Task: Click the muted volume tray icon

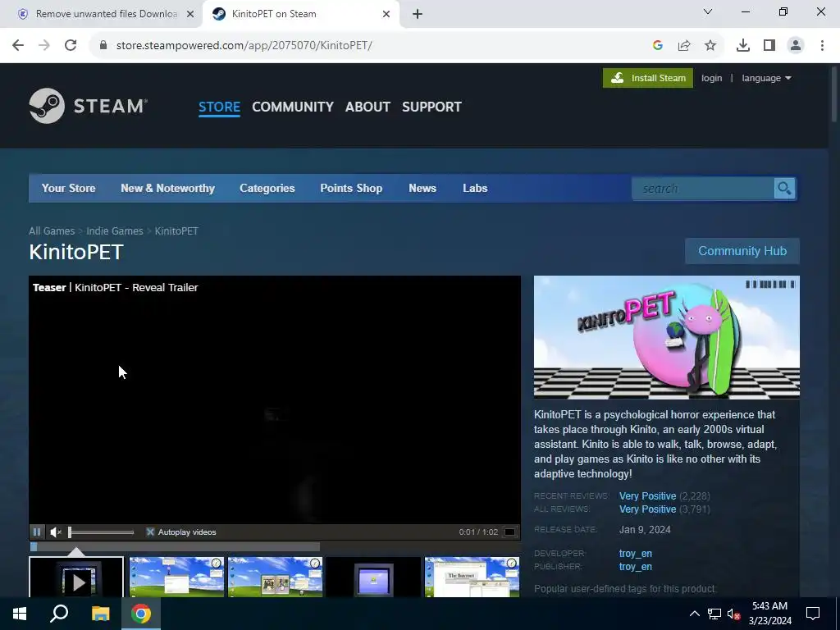Action: 734,614
